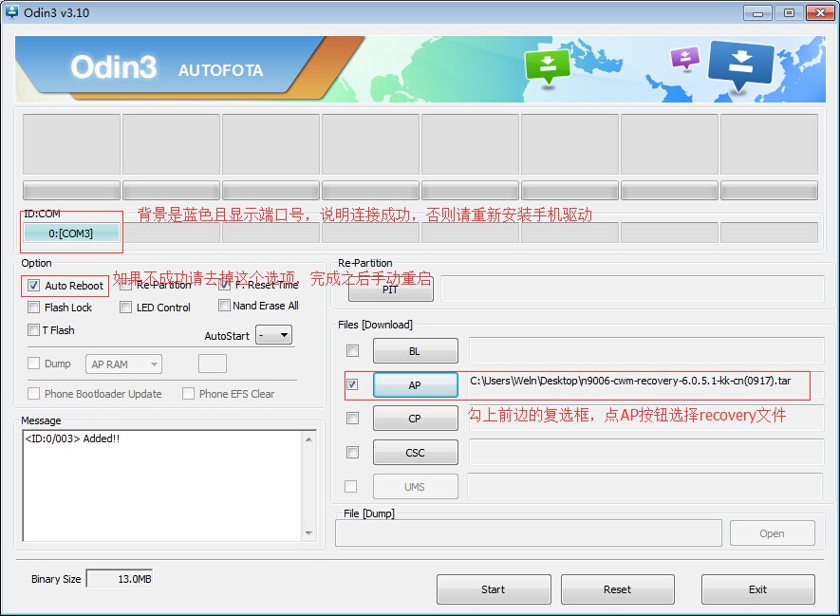Click the Message log scroll up arrow
840x616 pixels.
[x=308, y=439]
